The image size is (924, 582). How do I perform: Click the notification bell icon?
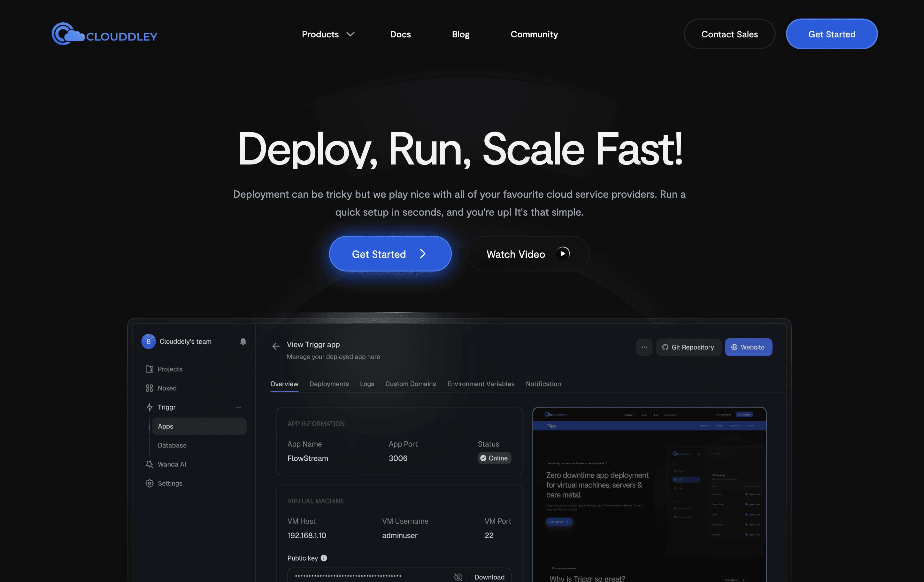pos(243,341)
